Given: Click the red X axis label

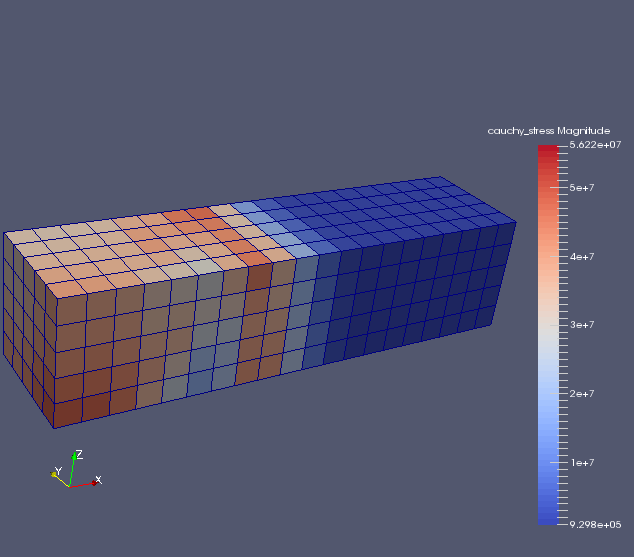Looking at the screenshot, I should point(98,481).
